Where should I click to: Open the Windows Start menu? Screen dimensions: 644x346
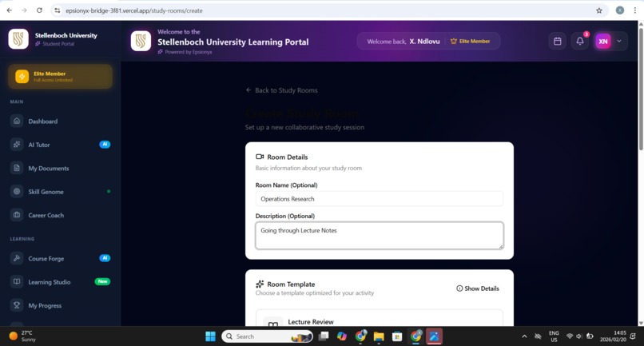[x=210, y=336]
